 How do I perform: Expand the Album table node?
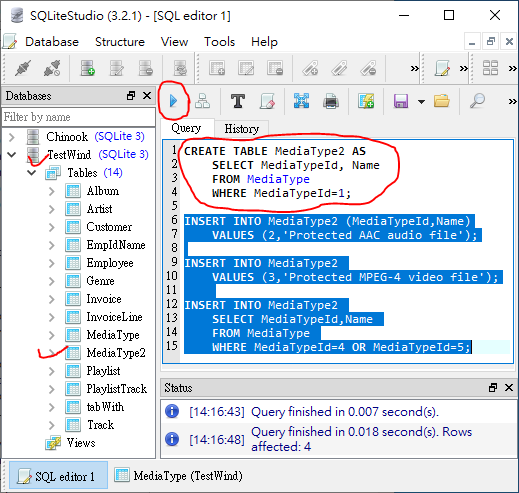[51, 191]
